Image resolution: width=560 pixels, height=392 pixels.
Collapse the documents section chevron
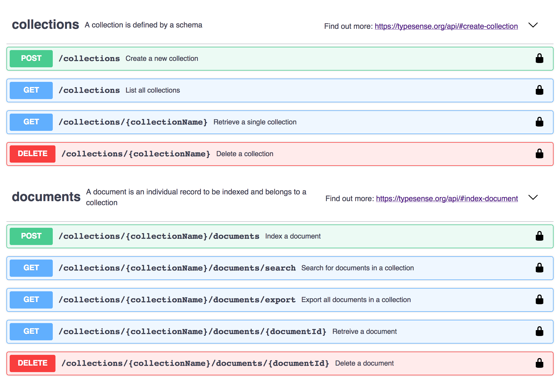(533, 197)
